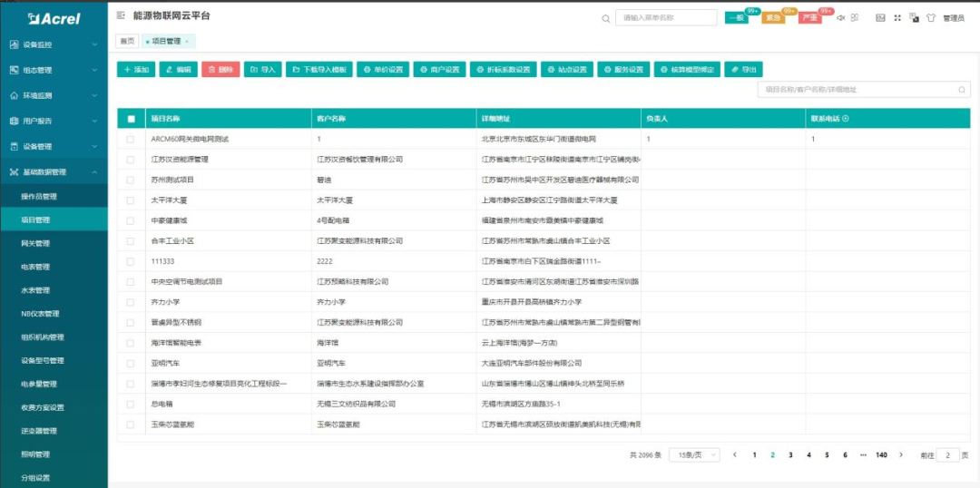Go to page 1 in pagination
Image resolution: width=980 pixels, height=488 pixels.
(x=754, y=454)
